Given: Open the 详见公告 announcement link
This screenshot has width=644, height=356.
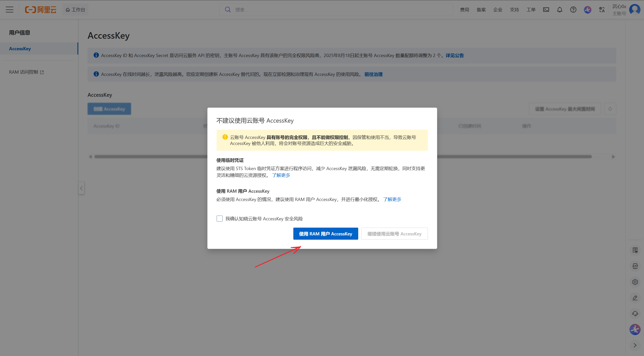Looking at the screenshot, I should (455, 55).
